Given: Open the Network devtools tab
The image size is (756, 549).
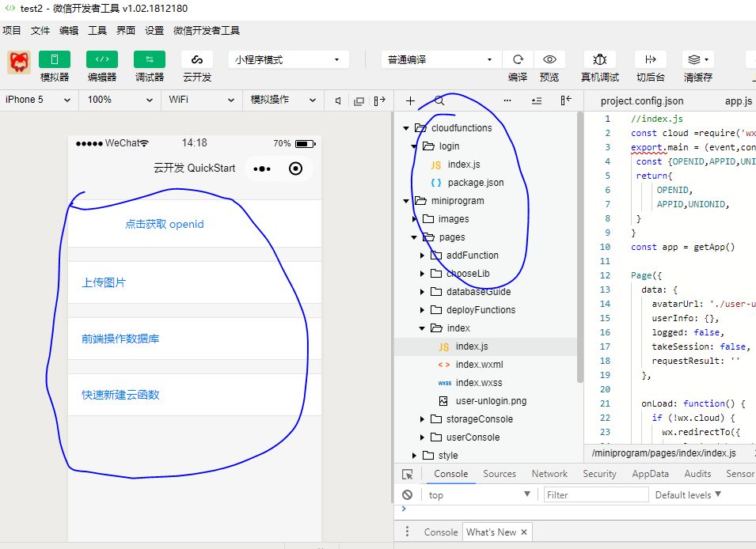Looking at the screenshot, I should pyautogui.click(x=549, y=474).
